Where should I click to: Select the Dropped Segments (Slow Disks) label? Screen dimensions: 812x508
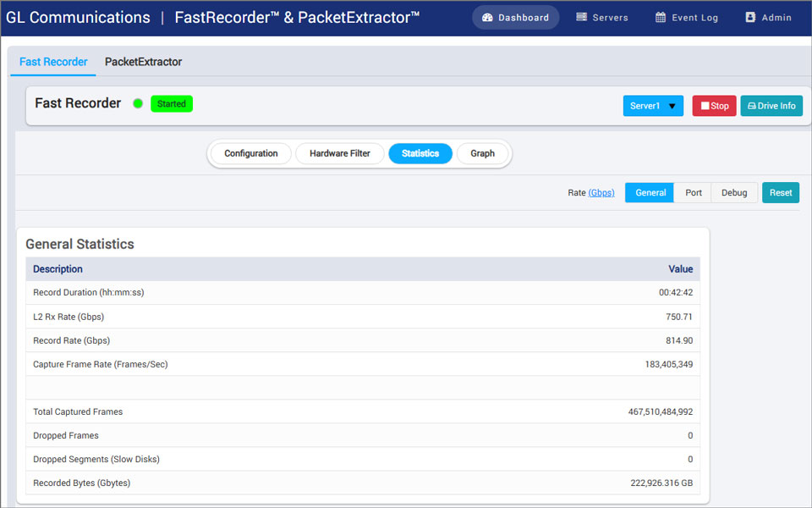click(x=96, y=459)
